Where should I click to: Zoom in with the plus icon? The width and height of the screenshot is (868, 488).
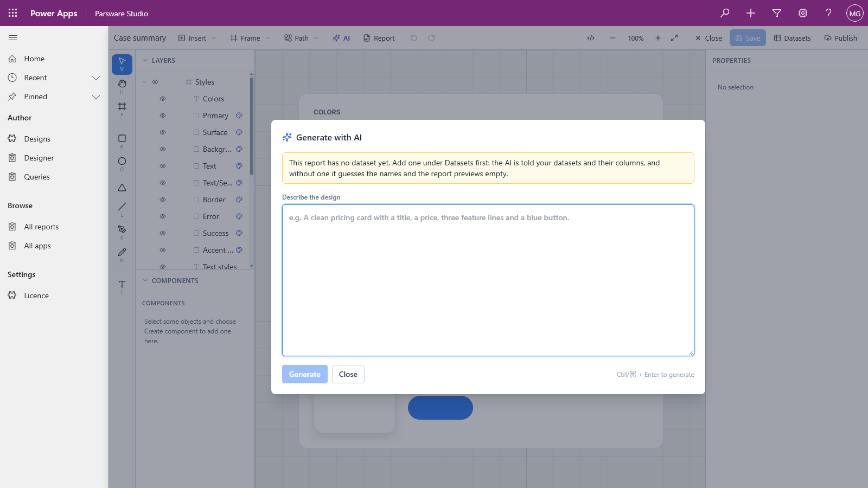[x=658, y=38]
